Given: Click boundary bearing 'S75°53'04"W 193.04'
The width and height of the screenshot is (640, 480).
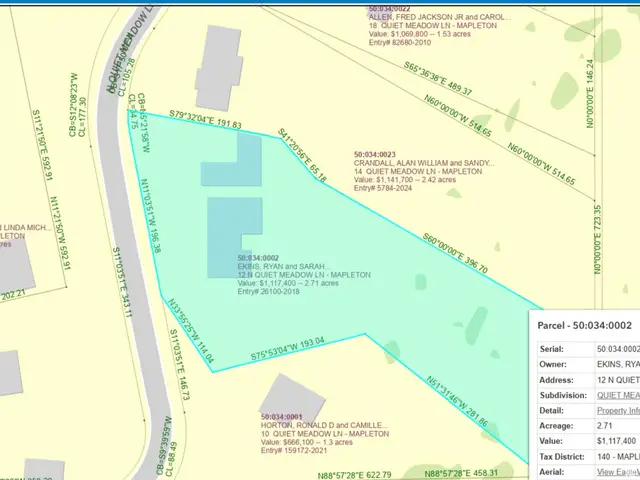Looking at the screenshot, I should 287,349.
